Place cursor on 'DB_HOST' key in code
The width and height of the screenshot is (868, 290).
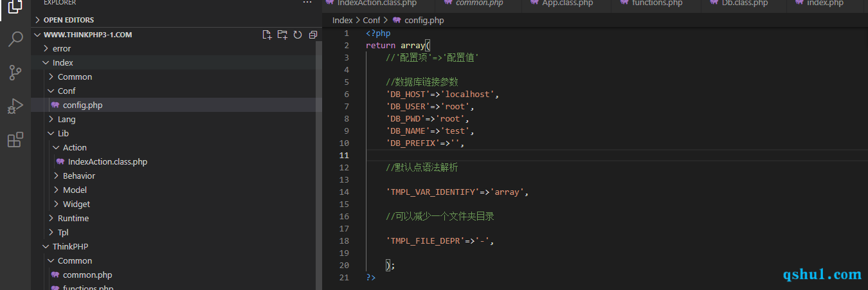(x=408, y=94)
